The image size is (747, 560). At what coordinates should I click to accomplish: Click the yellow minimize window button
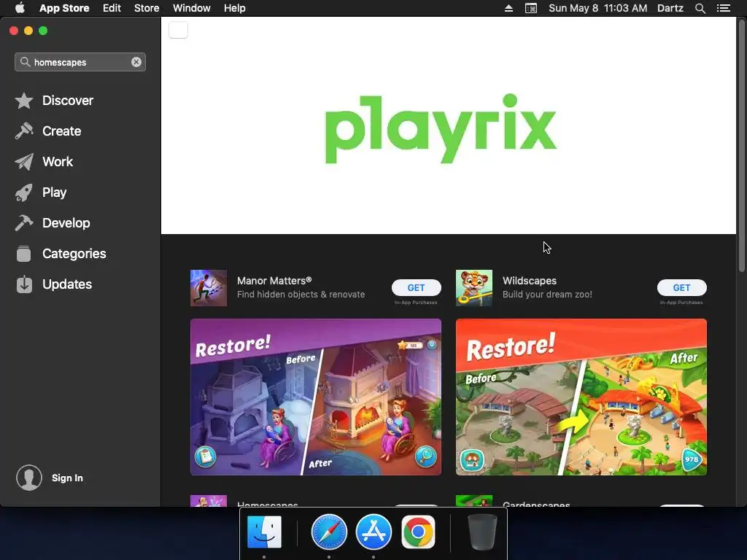pyautogui.click(x=28, y=31)
